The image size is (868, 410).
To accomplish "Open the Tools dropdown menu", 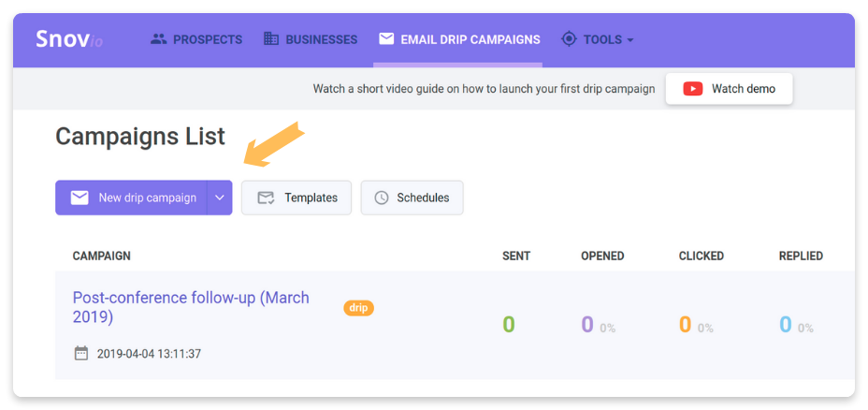I will click(598, 39).
